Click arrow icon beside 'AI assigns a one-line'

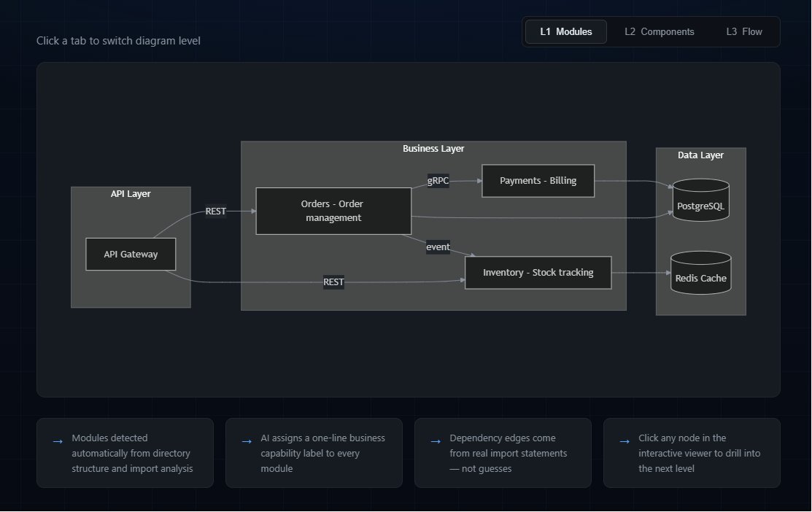(x=247, y=441)
